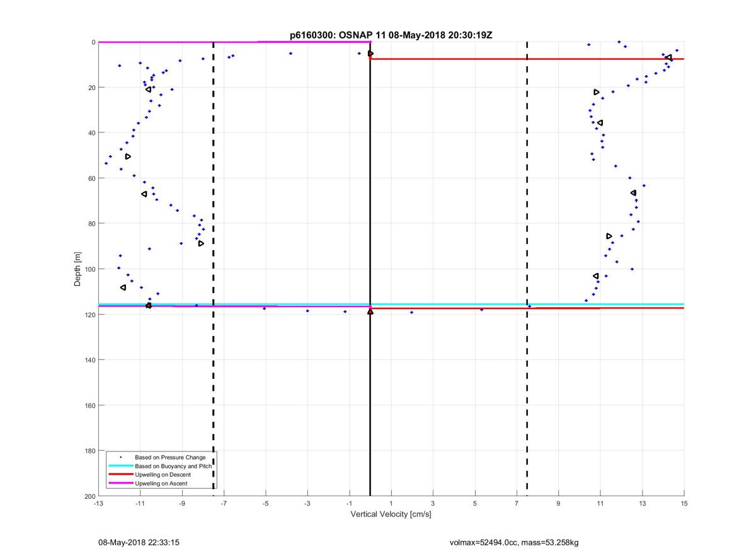Click the depth tick label '20'

tap(91, 88)
